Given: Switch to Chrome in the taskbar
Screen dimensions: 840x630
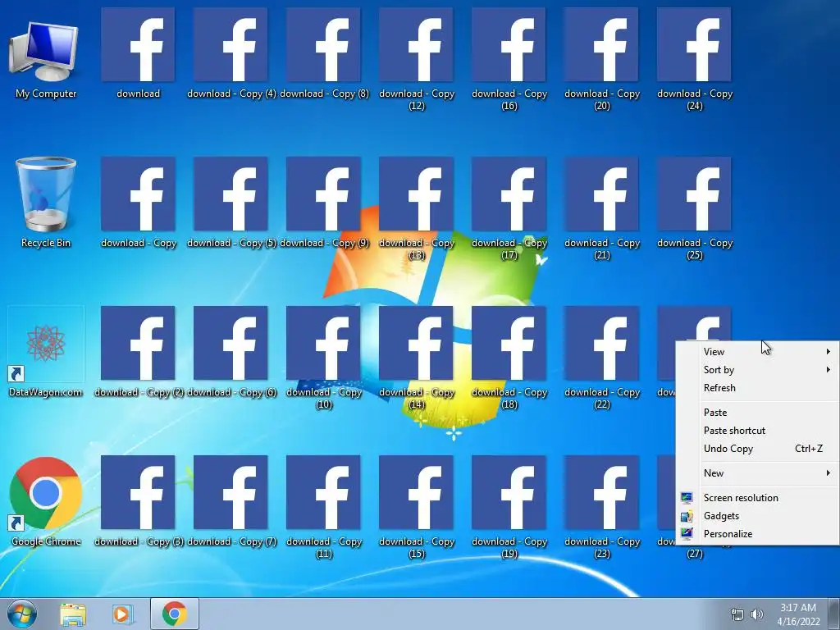Looking at the screenshot, I should pos(175,614).
